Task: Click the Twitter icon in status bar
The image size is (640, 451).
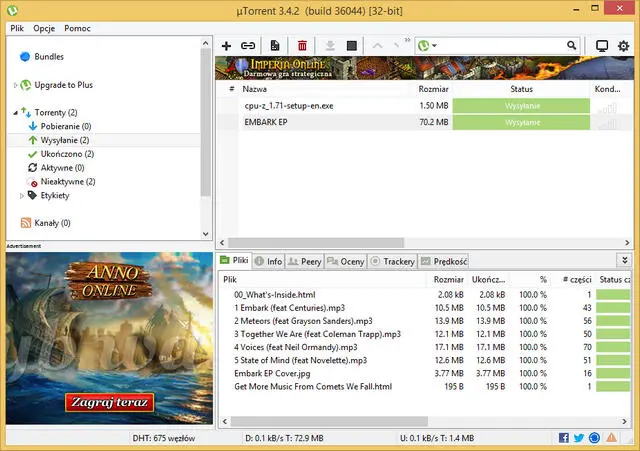Action: pyautogui.click(x=579, y=438)
